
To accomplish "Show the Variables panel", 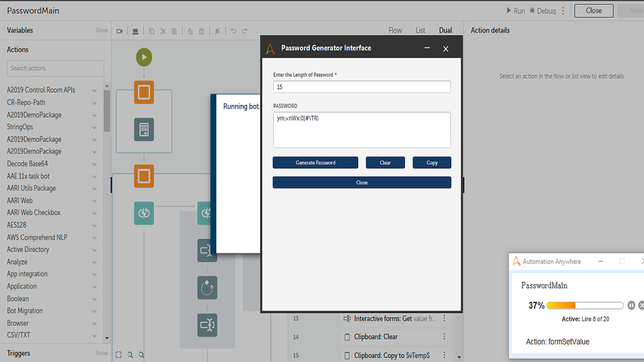I will click(x=102, y=30).
